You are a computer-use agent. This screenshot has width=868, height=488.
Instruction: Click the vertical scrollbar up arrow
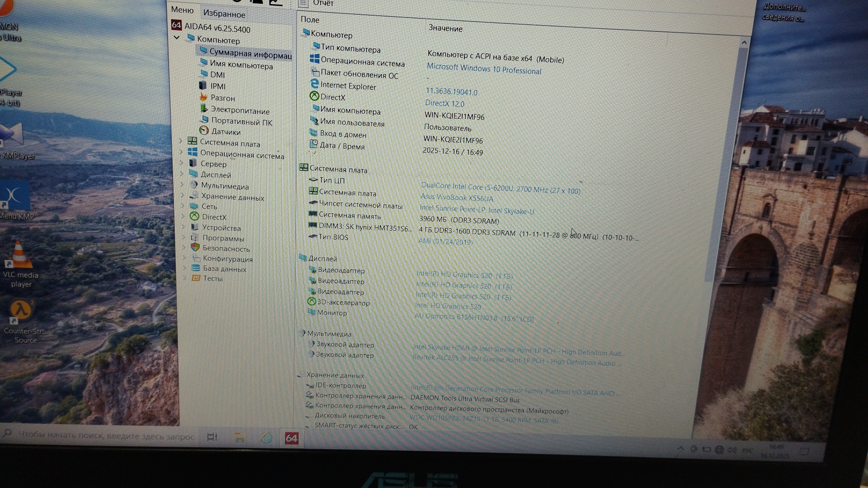[744, 43]
